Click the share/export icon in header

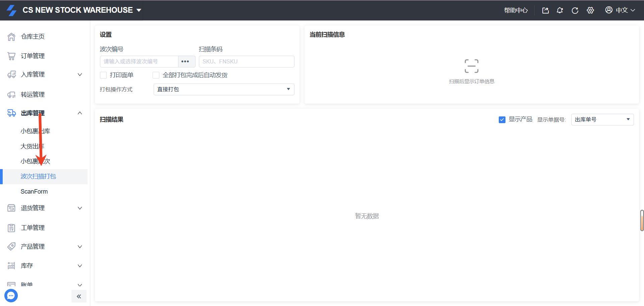[545, 10]
